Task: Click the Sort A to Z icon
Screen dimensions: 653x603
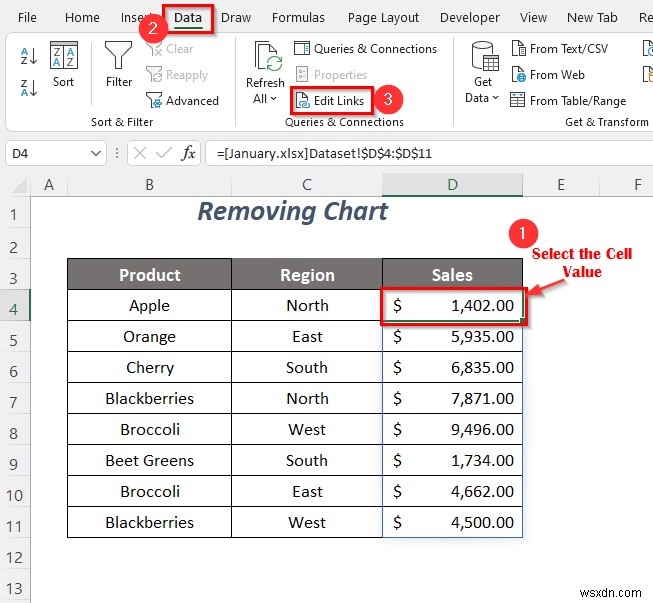Action: pyautogui.click(x=29, y=56)
